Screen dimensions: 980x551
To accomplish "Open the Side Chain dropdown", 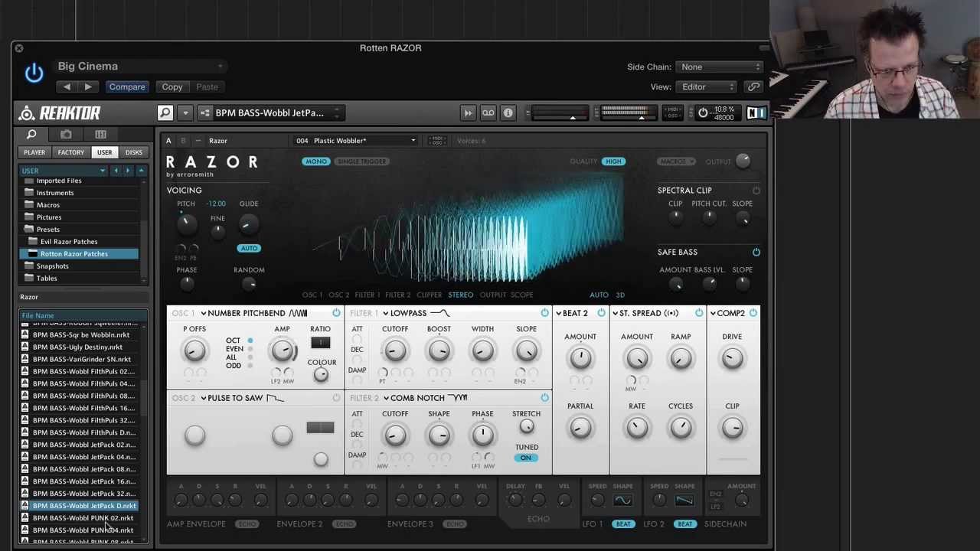I will coord(720,67).
